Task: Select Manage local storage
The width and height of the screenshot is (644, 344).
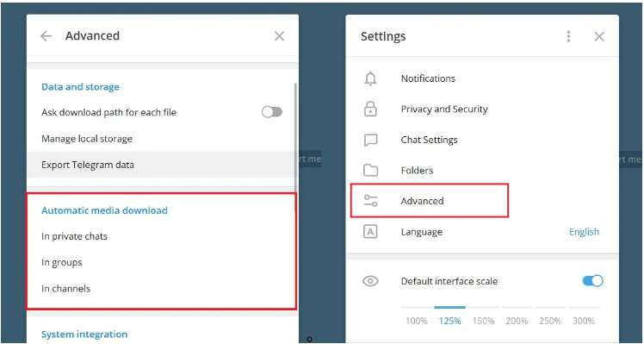Action: 162,139
